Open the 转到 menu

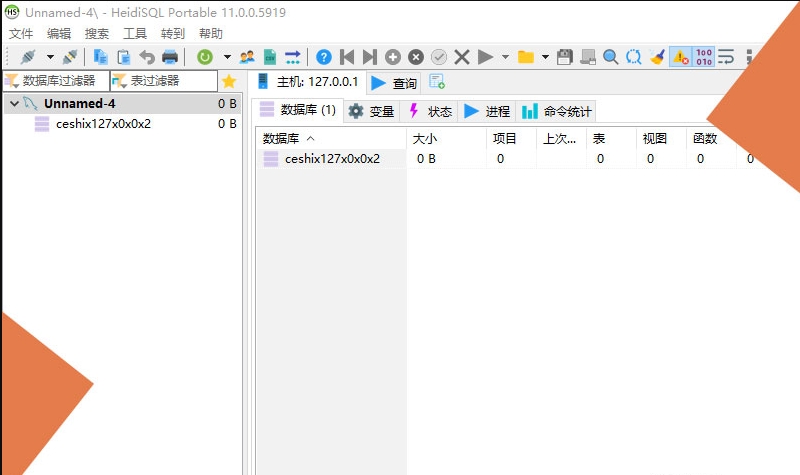tap(172, 34)
